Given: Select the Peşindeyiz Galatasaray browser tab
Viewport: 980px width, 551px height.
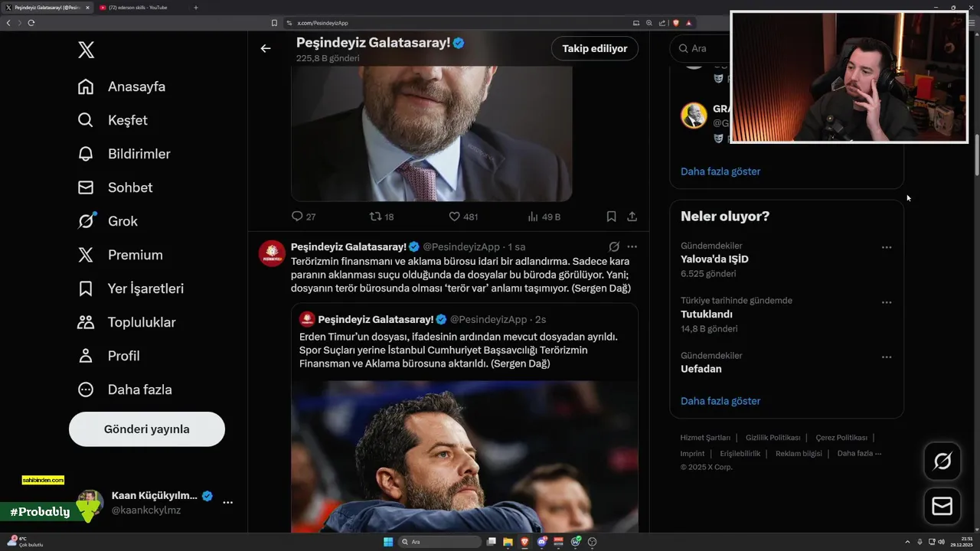Looking at the screenshot, I should [x=47, y=8].
